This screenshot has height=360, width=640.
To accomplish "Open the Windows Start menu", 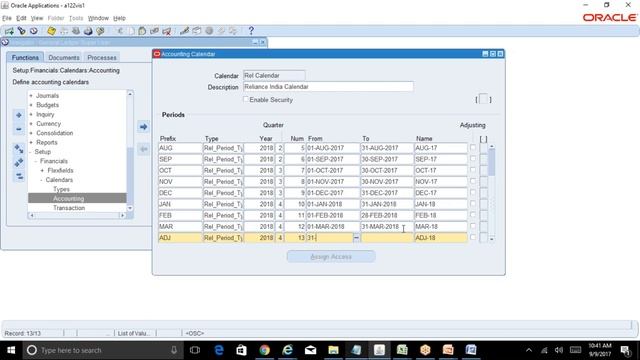I will 11,350.
